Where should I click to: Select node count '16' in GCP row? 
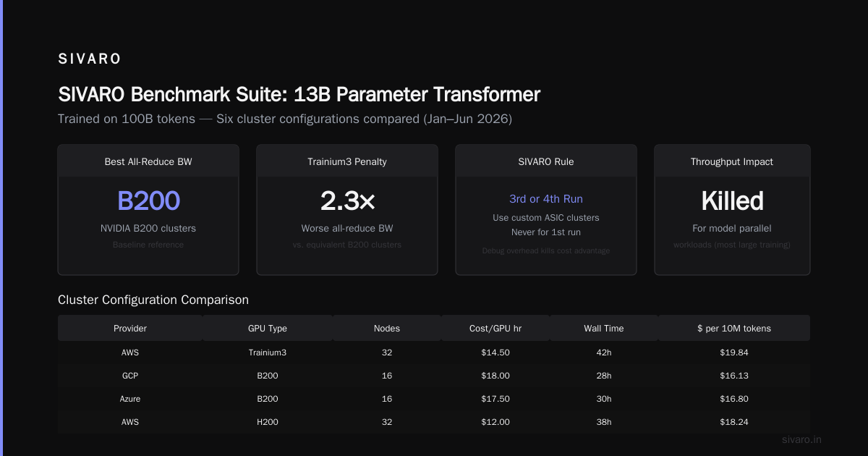[387, 376]
